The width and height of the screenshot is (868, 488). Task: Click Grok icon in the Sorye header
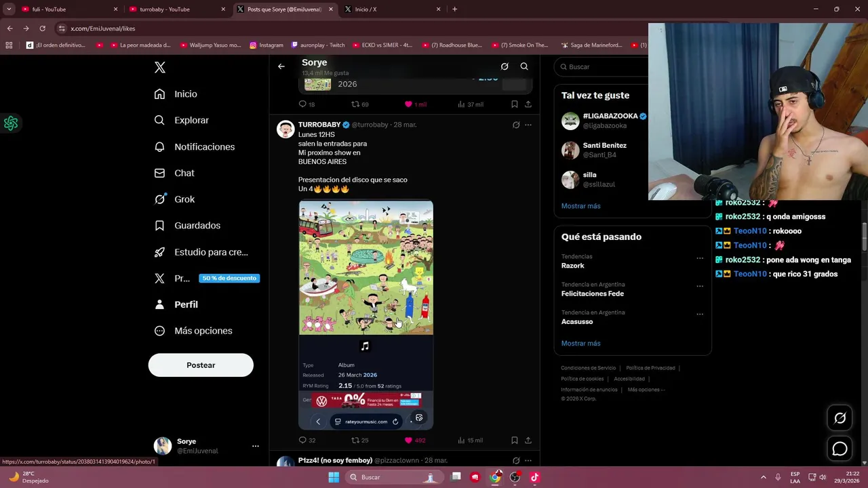click(505, 66)
